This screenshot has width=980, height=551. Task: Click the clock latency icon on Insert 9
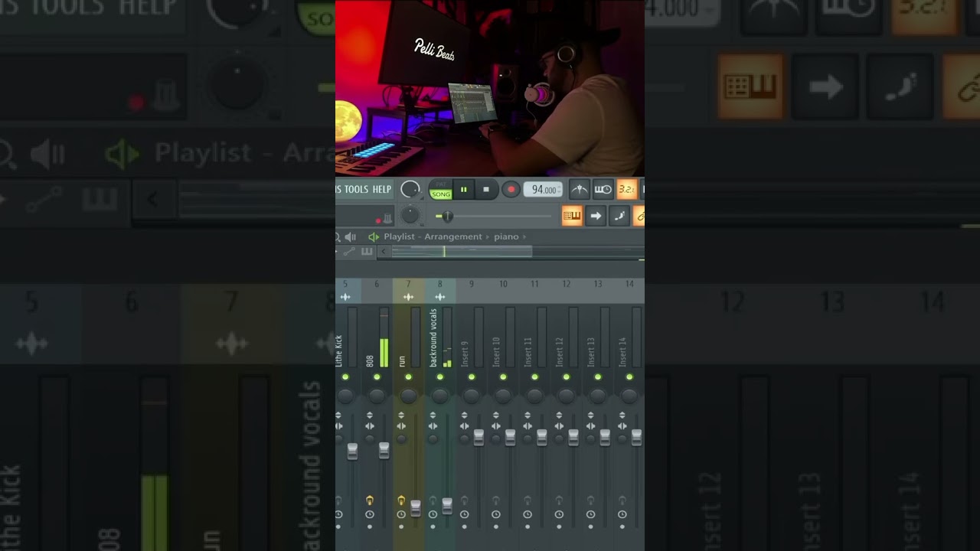[x=464, y=514]
